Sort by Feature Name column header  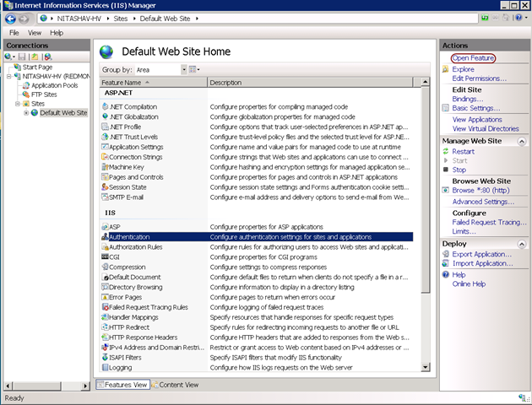[x=154, y=83]
